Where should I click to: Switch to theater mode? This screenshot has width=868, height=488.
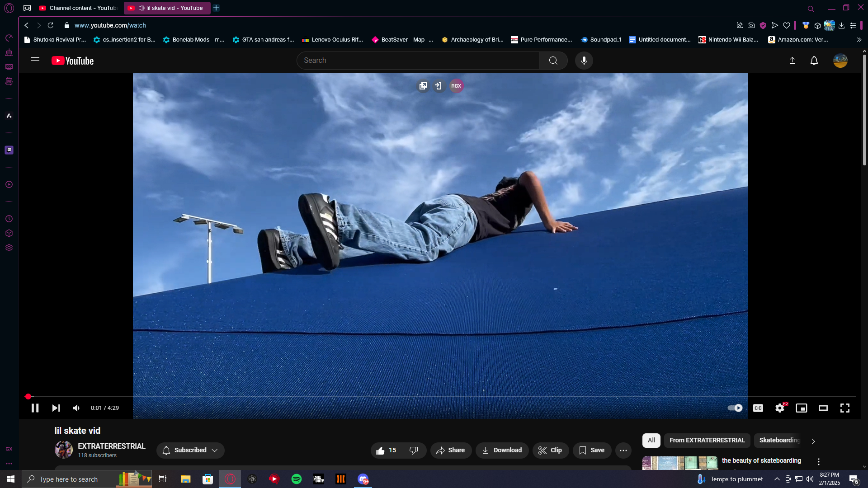pyautogui.click(x=823, y=408)
